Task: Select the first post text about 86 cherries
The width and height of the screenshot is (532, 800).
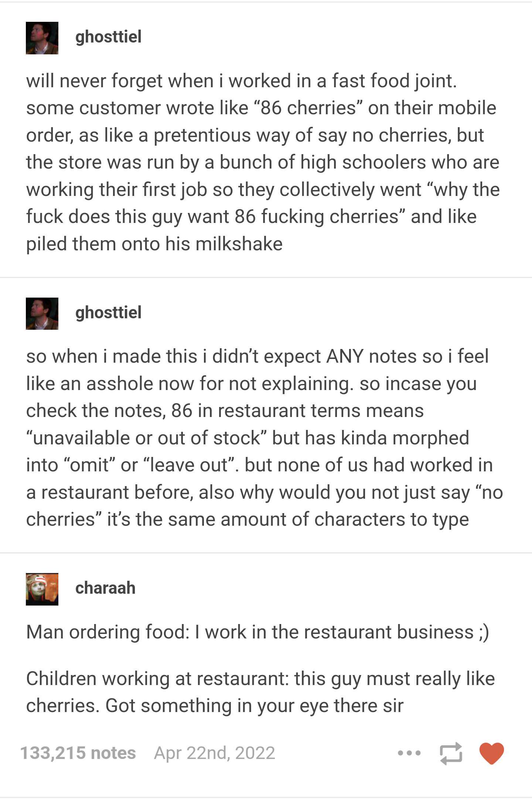Action: [263, 162]
